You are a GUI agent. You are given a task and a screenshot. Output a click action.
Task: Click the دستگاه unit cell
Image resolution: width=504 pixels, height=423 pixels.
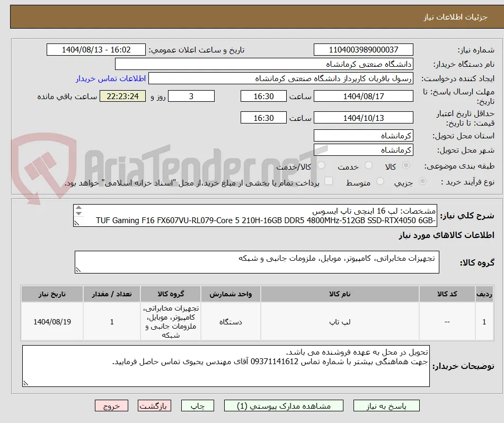click(x=231, y=322)
